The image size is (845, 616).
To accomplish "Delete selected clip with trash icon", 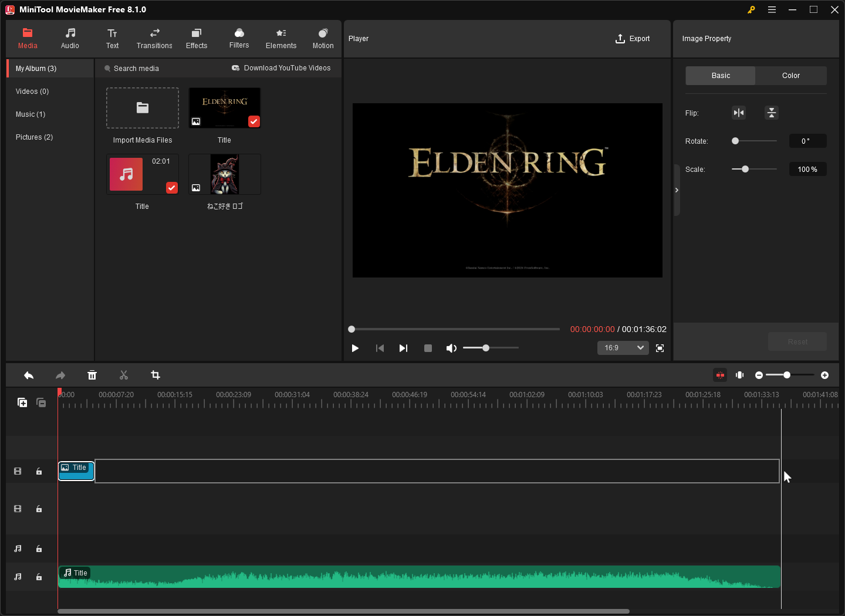I will 92,375.
